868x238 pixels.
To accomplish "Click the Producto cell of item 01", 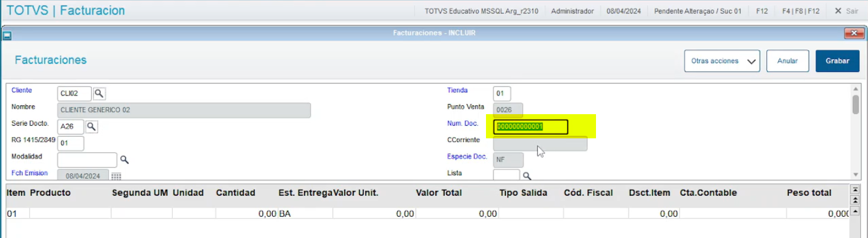I will [70, 213].
